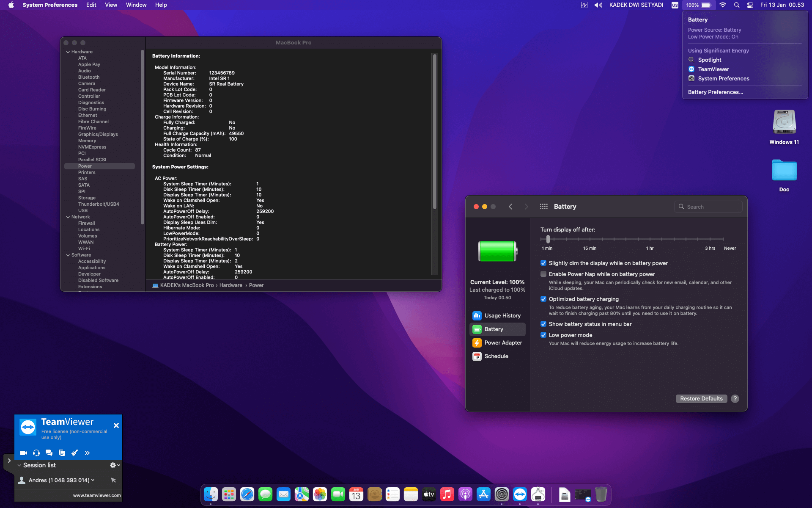Screen dimensions: 812x508
Task: Select Power Adapter in Battery sidebar
Action: [502, 342]
